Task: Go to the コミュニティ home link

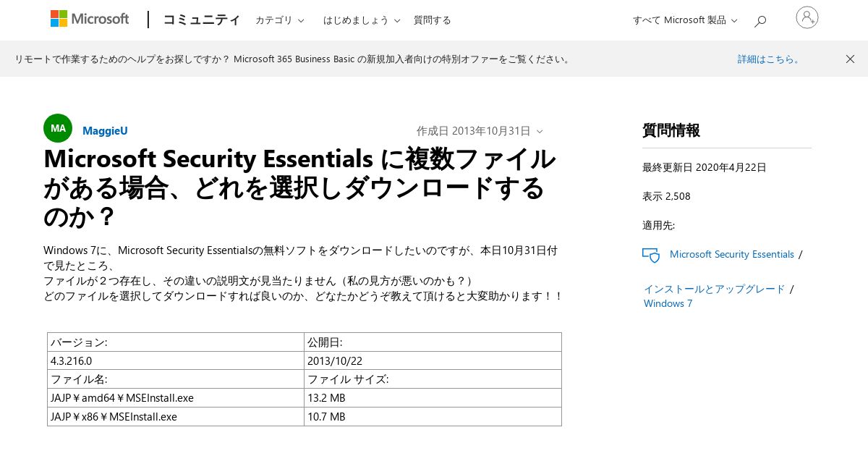Action: point(202,20)
